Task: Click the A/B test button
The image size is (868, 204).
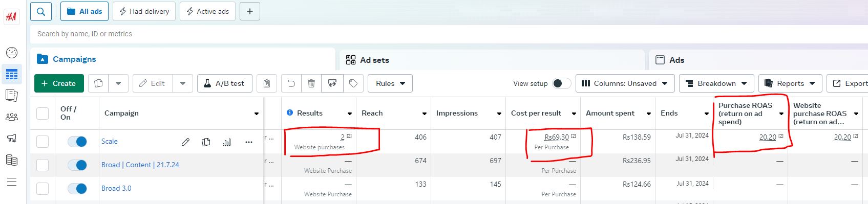Action: [225, 83]
